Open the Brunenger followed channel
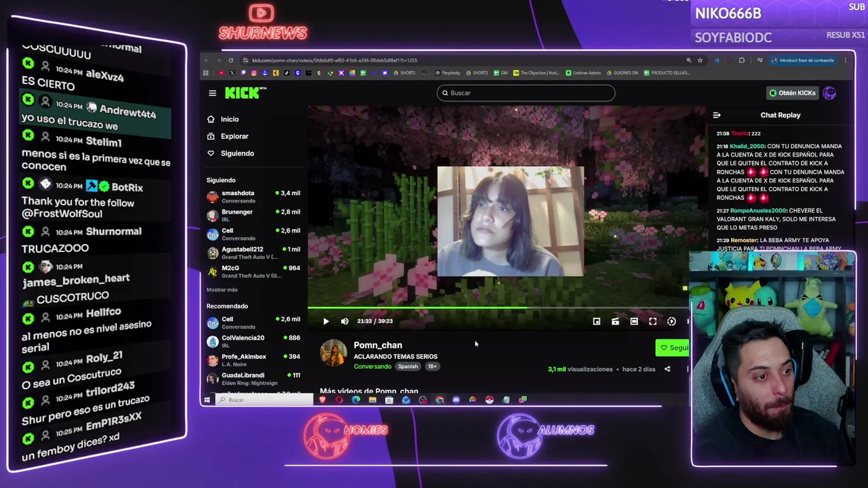 tap(253, 215)
